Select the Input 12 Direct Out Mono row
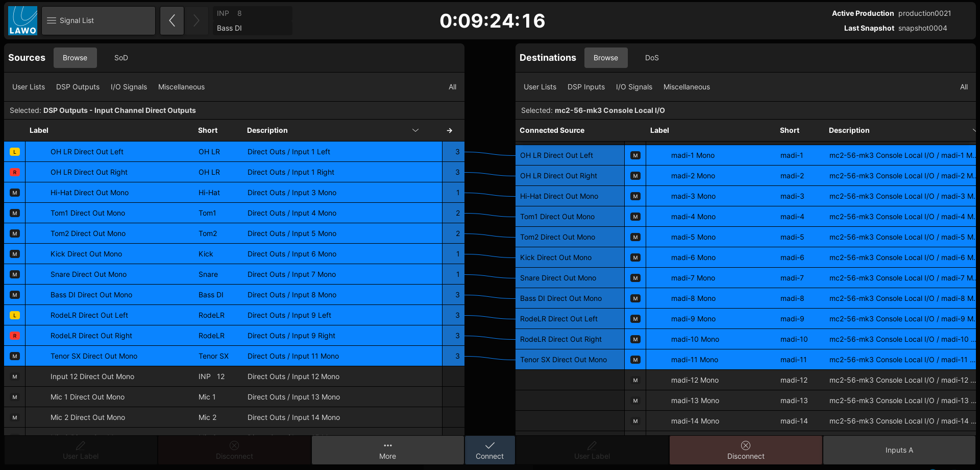Image resolution: width=980 pixels, height=470 pixels. pyautogui.click(x=223, y=377)
